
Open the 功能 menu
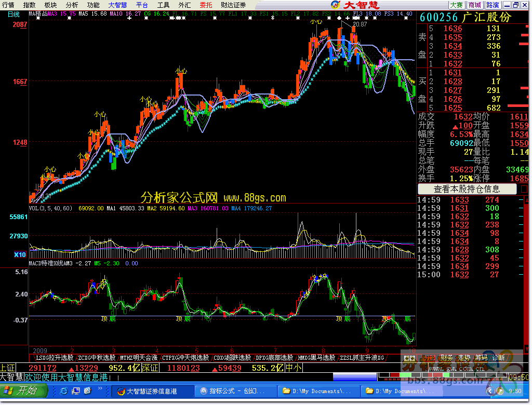93,5
